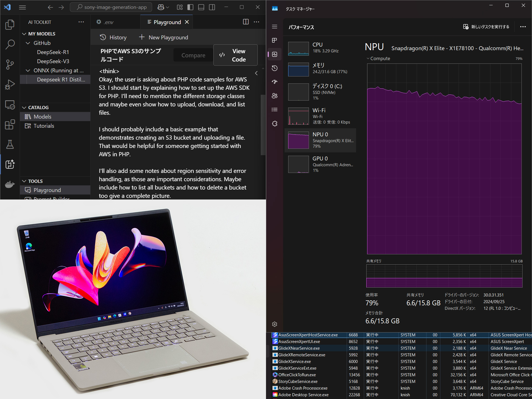Screen dimensions: 532x399
Task: Open the Task Manager hamburger menu
Action: [x=274, y=27]
